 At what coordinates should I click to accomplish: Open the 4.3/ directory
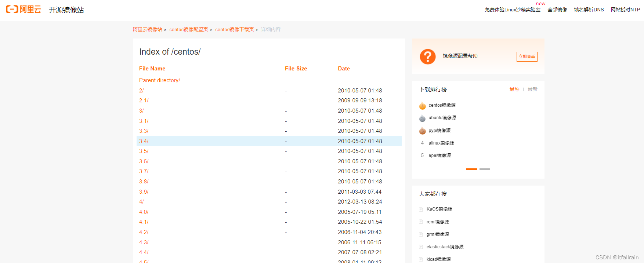click(144, 242)
